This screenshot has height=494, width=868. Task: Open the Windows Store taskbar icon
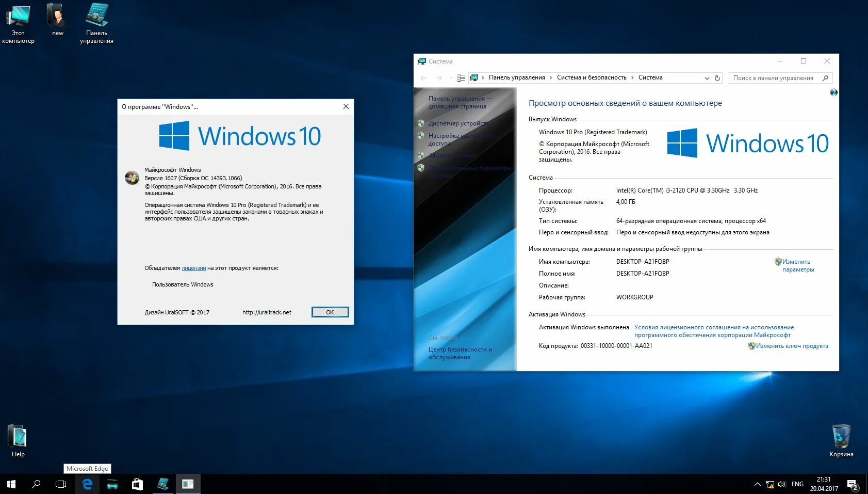click(x=137, y=484)
